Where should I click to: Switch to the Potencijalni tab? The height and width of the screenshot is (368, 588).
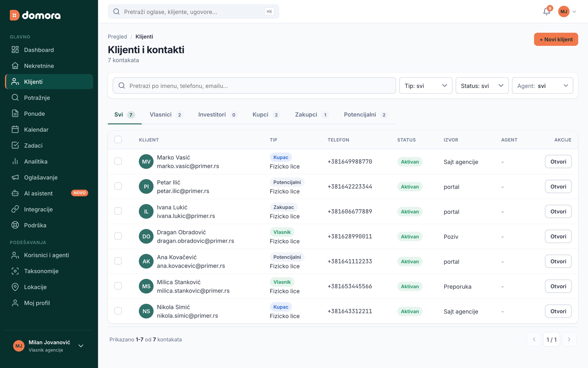click(365, 115)
